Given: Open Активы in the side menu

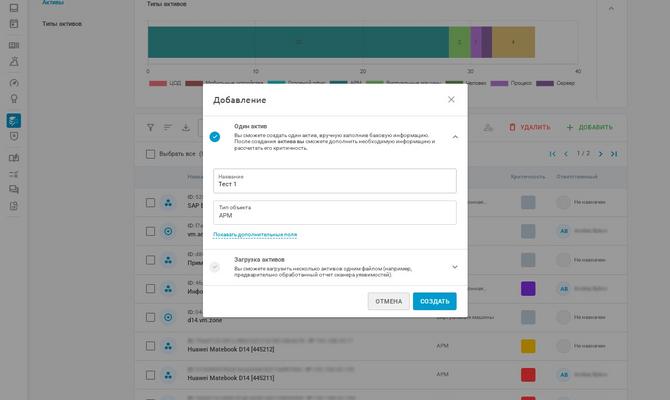Looking at the screenshot, I should coord(53,3).
